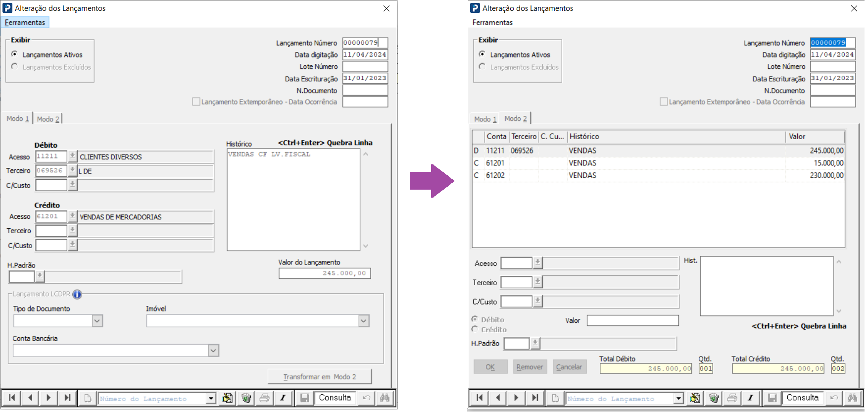Go to last record in right window

pos(535,398)
